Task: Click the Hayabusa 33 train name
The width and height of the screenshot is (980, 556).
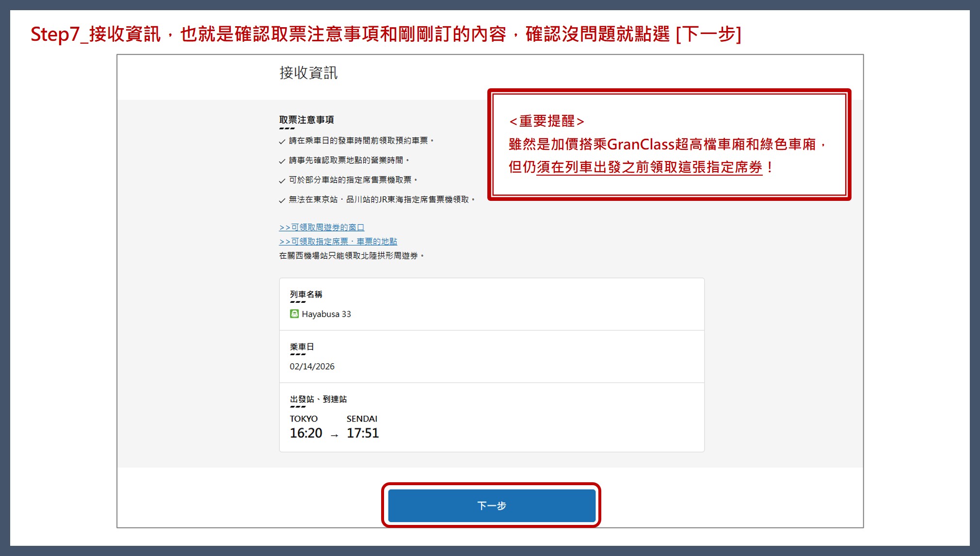Action: tap(326, 314)
